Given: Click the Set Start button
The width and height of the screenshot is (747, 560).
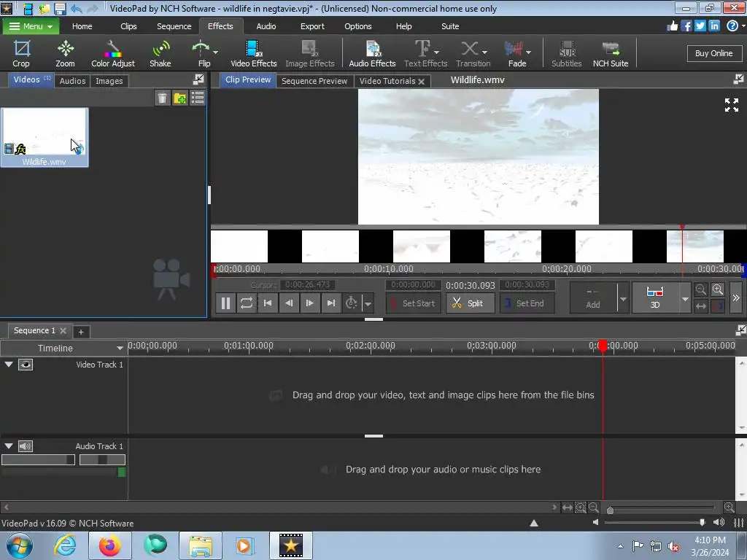Looking at the screenshot, I should 413,303.
